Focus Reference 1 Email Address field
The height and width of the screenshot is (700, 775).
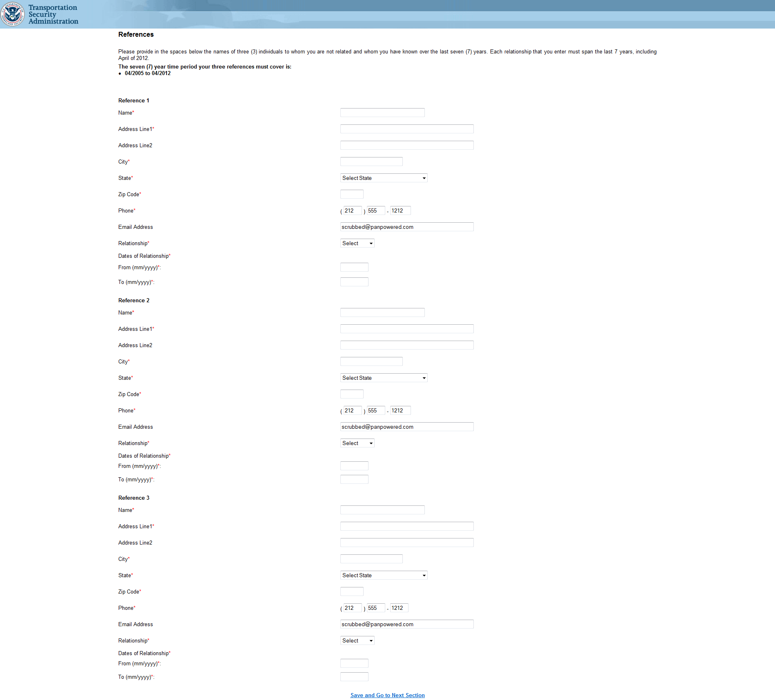point(407,227)
